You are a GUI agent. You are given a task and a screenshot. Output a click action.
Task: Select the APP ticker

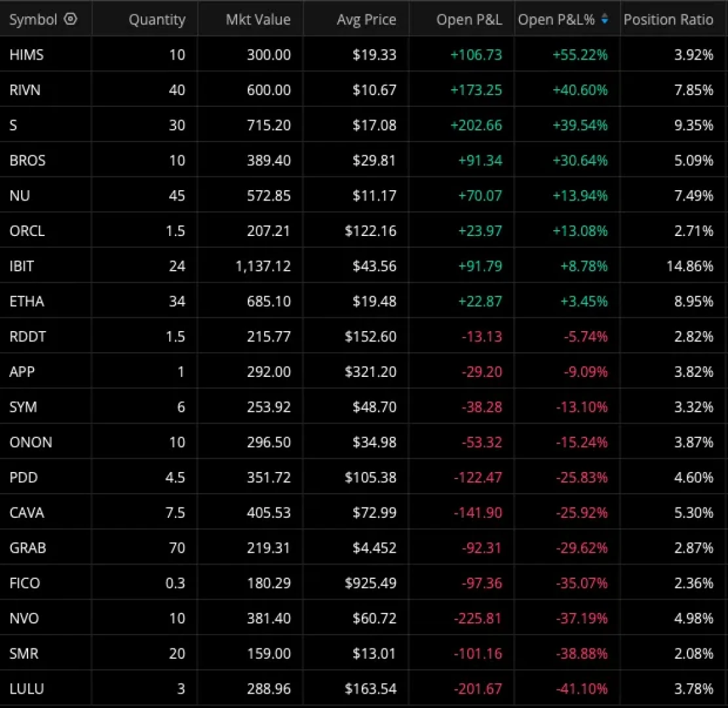(x=22, y=372)
